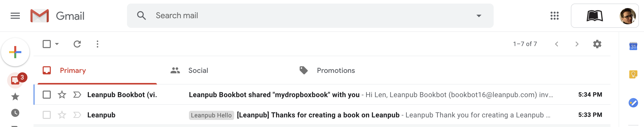The width and height of the screenshot is (644, 127).
Task: Open the main menu hamburger icon
Action: pyautogui.click(x=15, y=16)
